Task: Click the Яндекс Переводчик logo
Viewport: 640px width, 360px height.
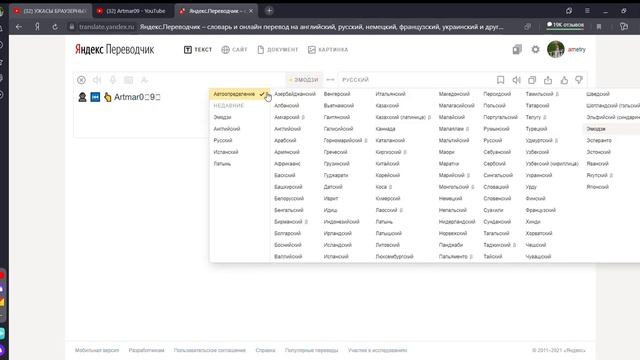Action: pos(114,49)
